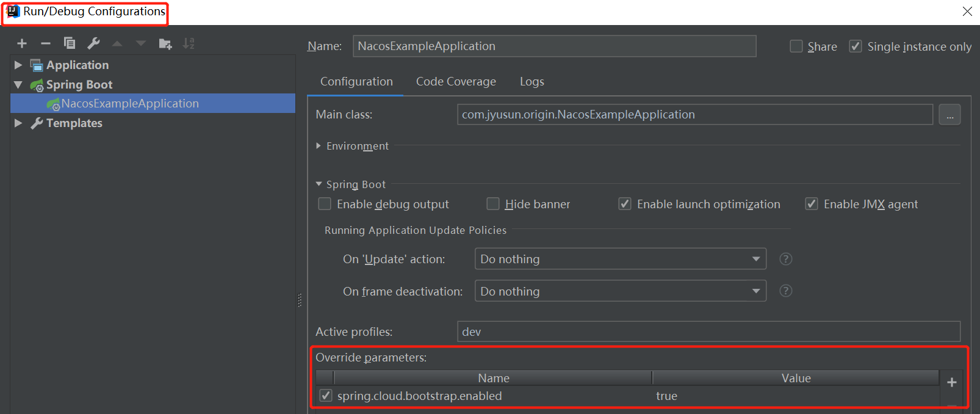Enable debug output checkbox
Screen dimensions: 980x414
325,204
